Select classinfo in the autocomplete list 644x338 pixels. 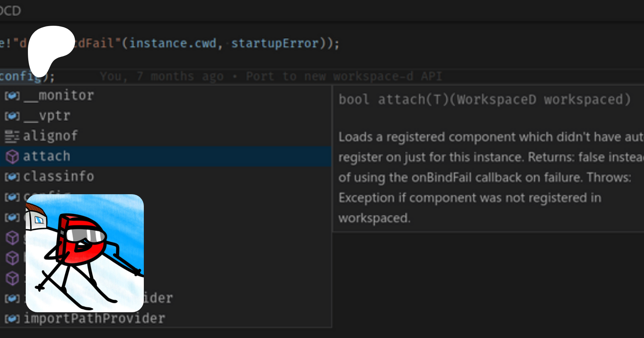(59, 176)
